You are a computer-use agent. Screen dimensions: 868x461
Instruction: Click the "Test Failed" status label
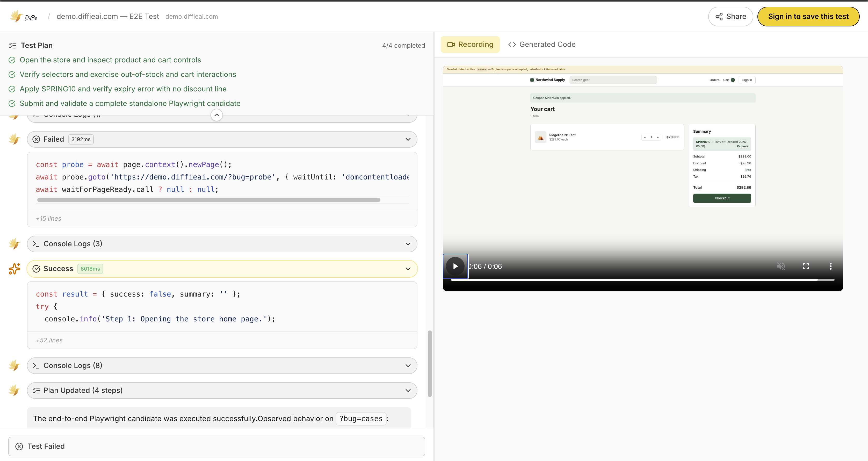[x=46, y=446]
